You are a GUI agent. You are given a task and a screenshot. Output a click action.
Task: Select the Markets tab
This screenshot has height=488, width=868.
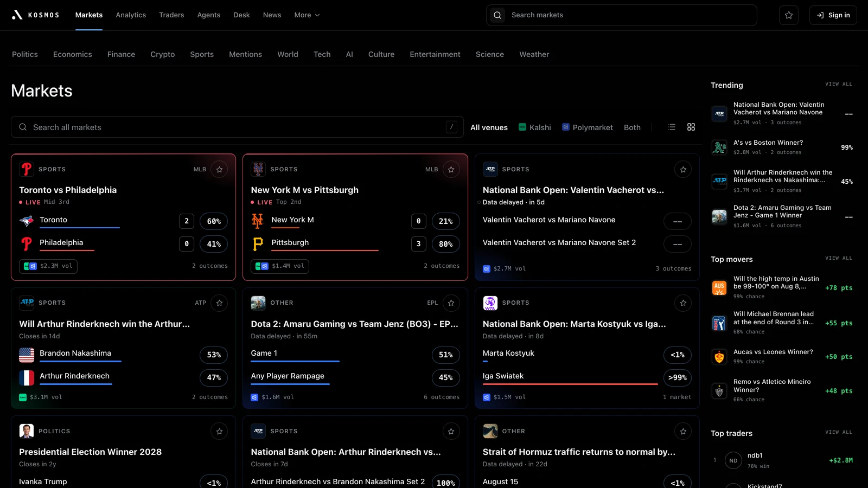(x=89, y=15)
